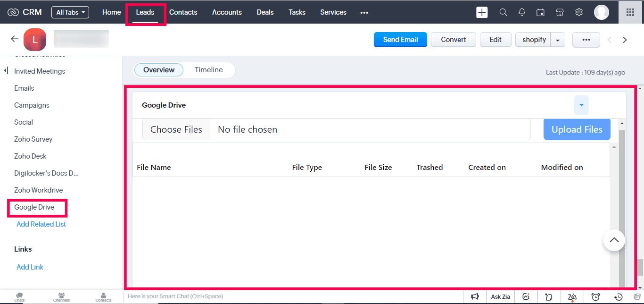
Task: Select Google Drive in the sidebar
Action: [34, 207]
